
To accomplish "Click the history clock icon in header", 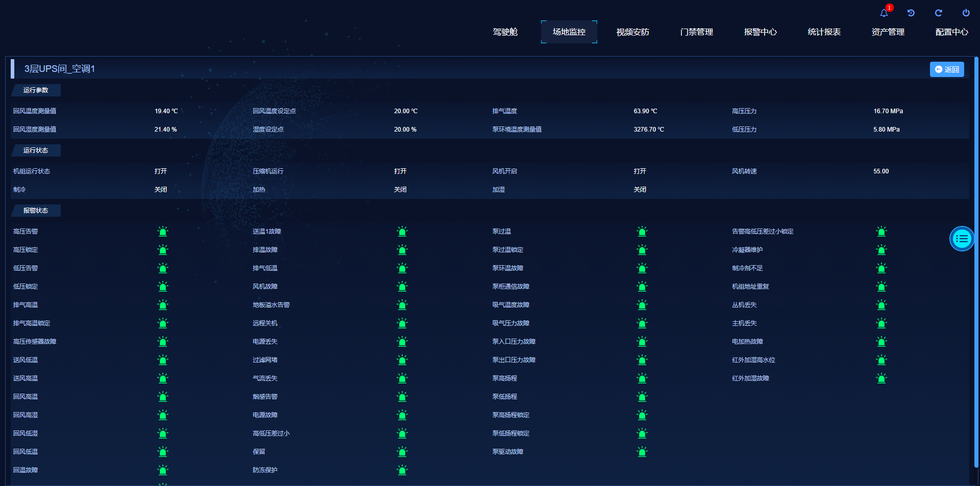I will pyautogui.click(x=911, y=13).
